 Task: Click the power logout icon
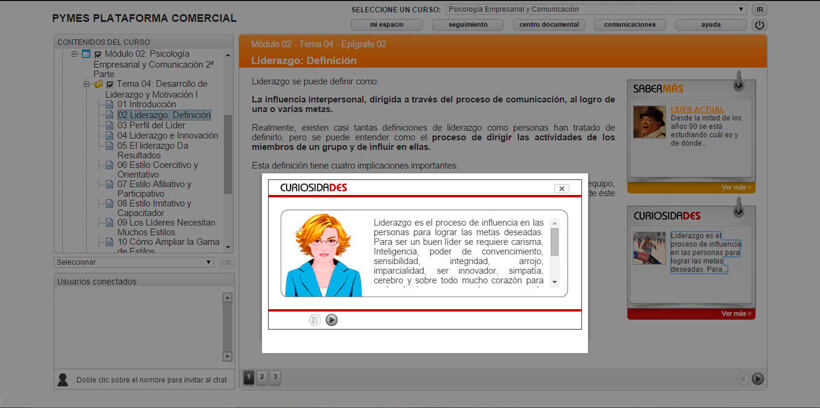click(759, 25)
